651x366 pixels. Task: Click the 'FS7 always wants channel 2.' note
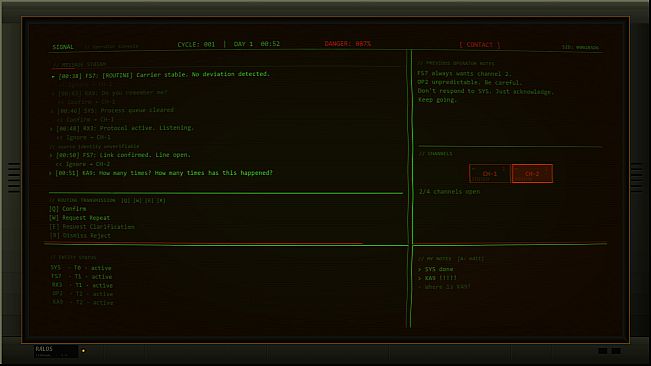(465, 73)
